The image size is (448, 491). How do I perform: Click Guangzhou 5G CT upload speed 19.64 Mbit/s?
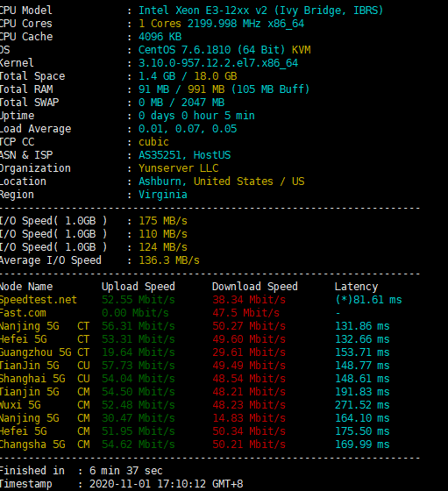[x=138, y=352]
